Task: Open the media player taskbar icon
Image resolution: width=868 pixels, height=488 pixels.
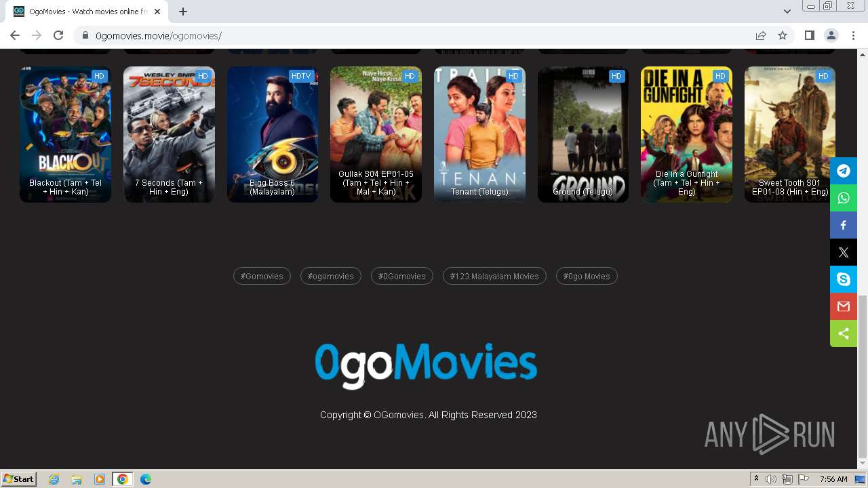Action: pyautogui.click(x=100, y=479)
